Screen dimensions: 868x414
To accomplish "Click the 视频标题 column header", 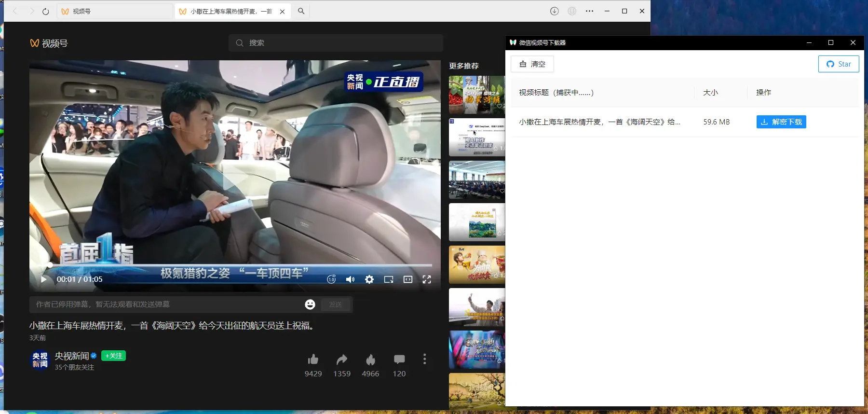I will 556,92.
